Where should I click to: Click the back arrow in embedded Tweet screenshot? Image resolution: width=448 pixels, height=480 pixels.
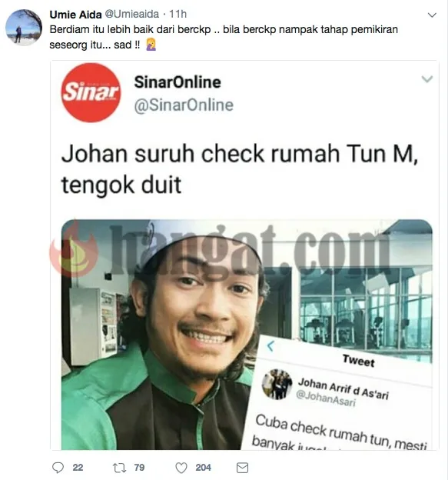coord(270,345)
